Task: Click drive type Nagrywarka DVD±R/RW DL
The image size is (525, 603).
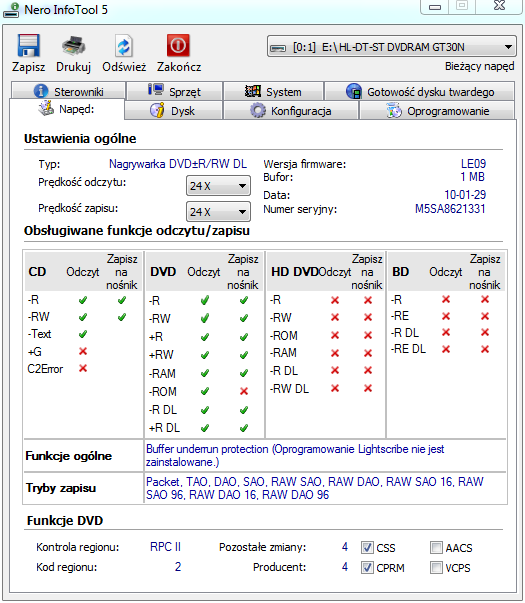Action: tap(178, 164)
